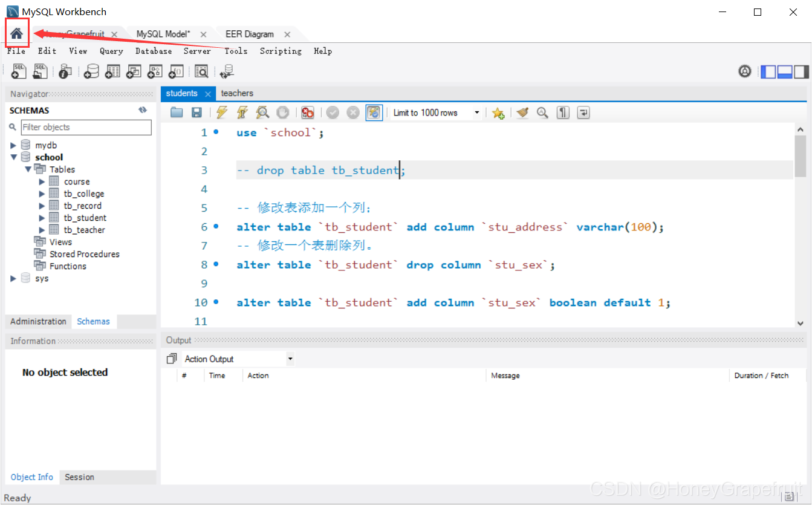812x505 pixels.
Task: Switch to the EER Diagram tab
Action: [250, 34]
